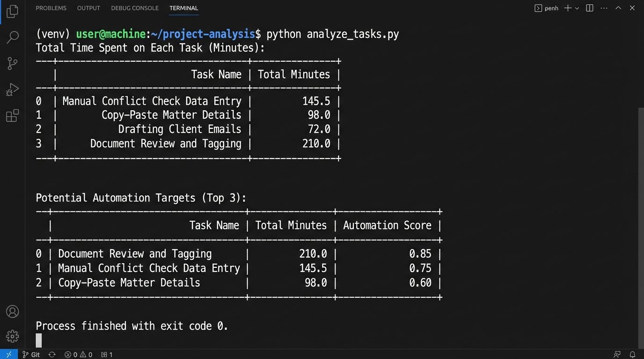The image size is (644, 359).
Task: Click the Git branch status item
Action: (31, 355)
